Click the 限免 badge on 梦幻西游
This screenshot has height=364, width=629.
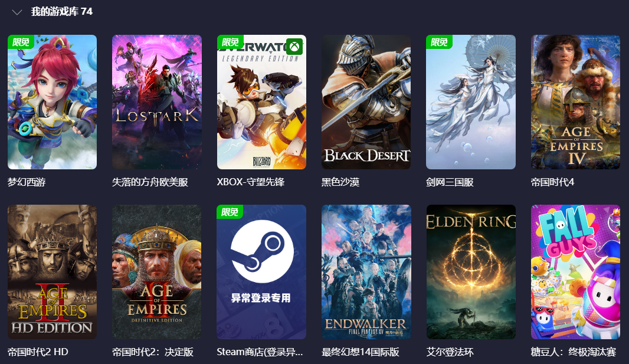(21, 42)
